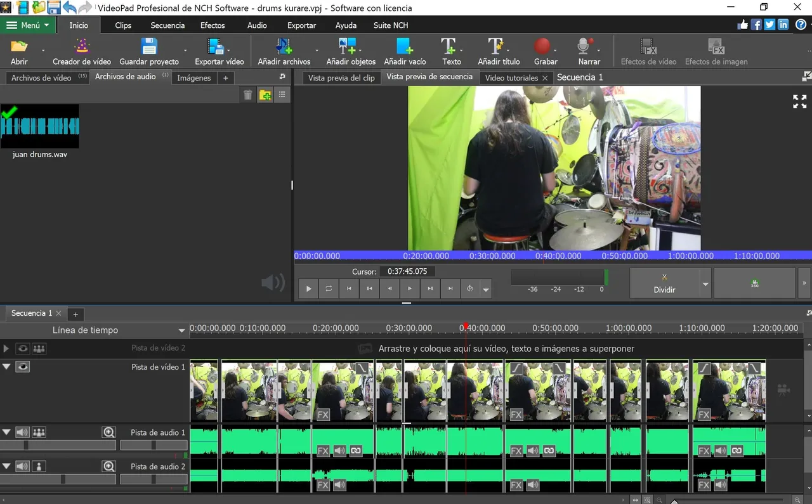Click Añadir archivos toolbar icon
The height and width of the screenshot is (504, 812).
coord(284,46)
